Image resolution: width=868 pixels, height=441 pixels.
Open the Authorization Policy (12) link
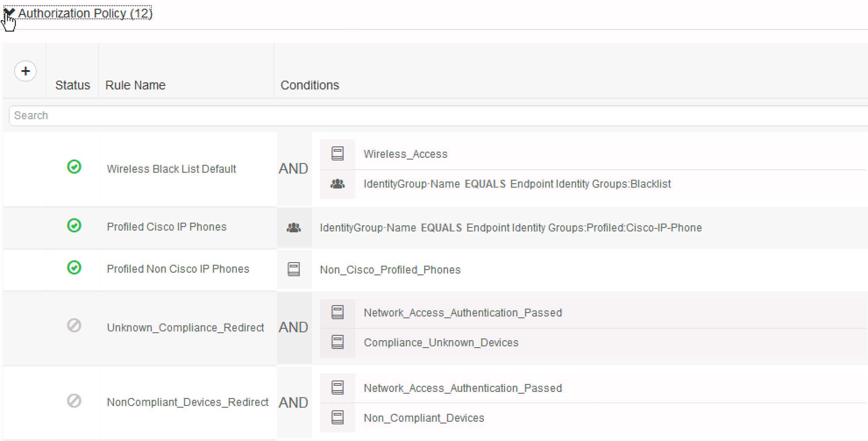click(85, 13)
